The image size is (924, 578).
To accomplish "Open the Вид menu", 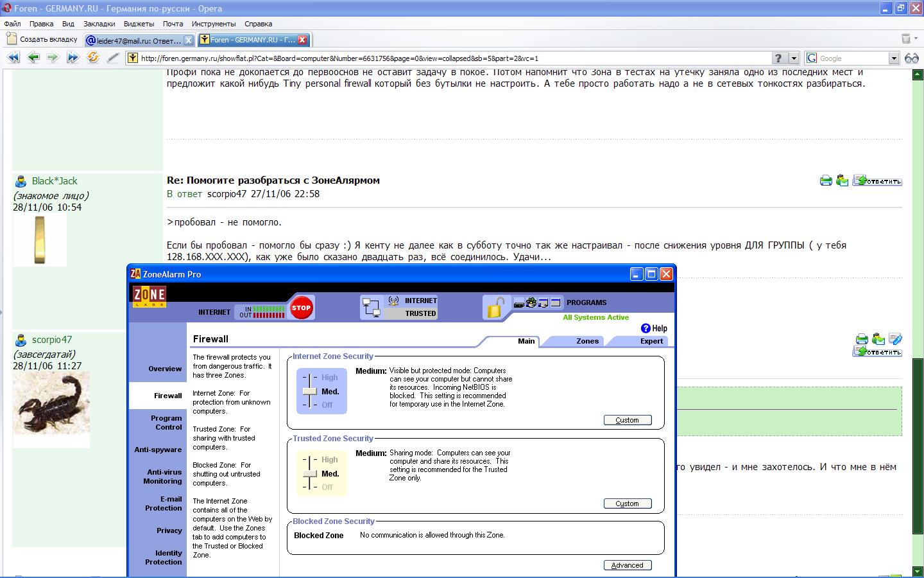I will coord(68,24).
